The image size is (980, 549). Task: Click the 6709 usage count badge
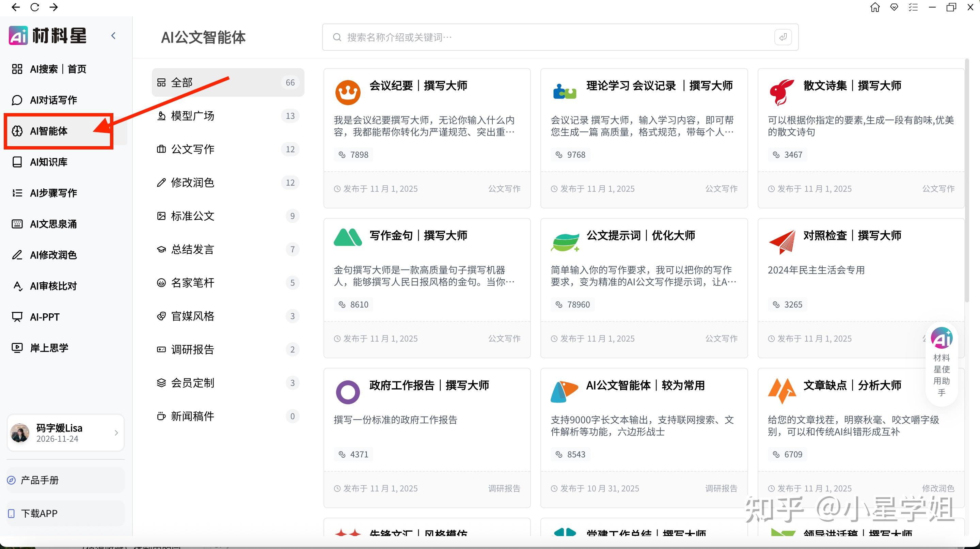(788, 455)
